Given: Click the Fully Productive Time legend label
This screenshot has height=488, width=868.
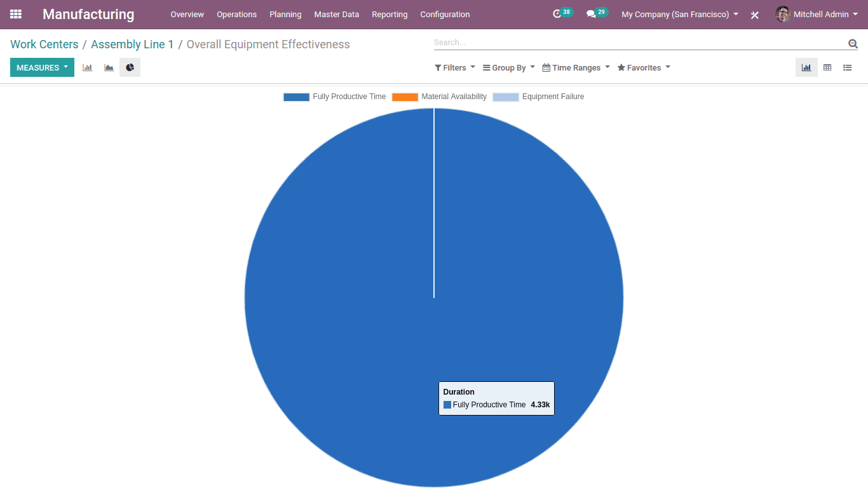Looking at the screenshot, I should [349, 97].
